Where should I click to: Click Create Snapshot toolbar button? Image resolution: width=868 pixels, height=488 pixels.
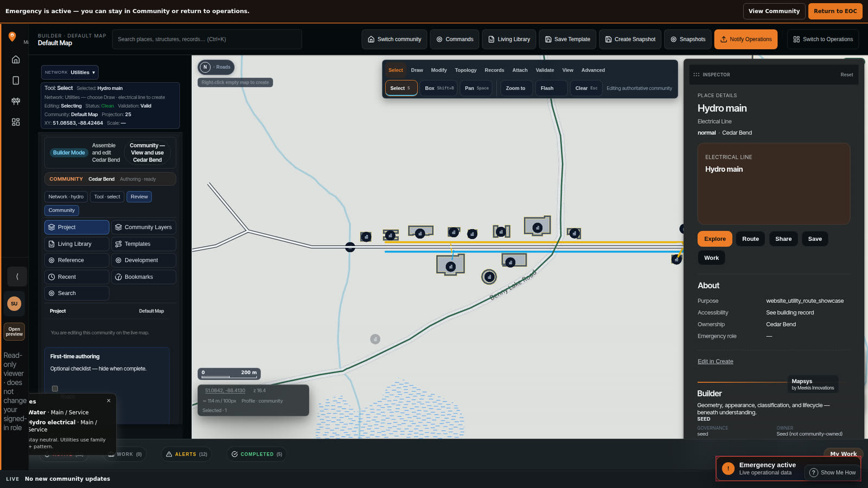coord(630,39)
